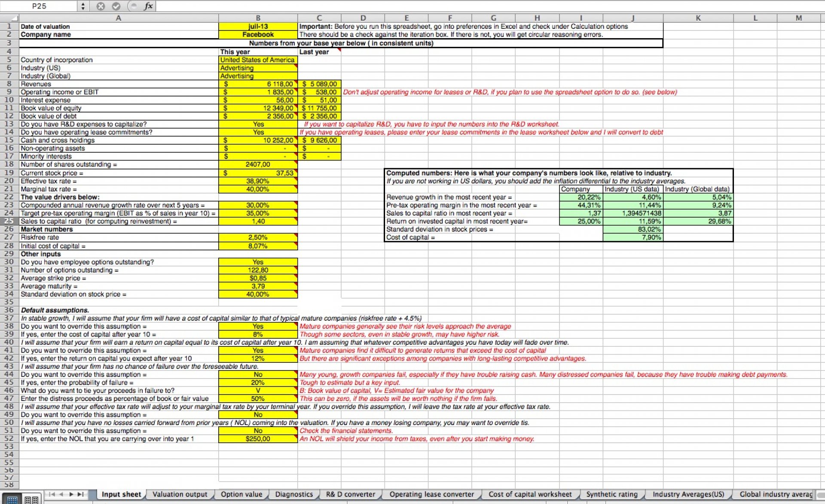Click effective tax rate 38,90% cell

258,181
